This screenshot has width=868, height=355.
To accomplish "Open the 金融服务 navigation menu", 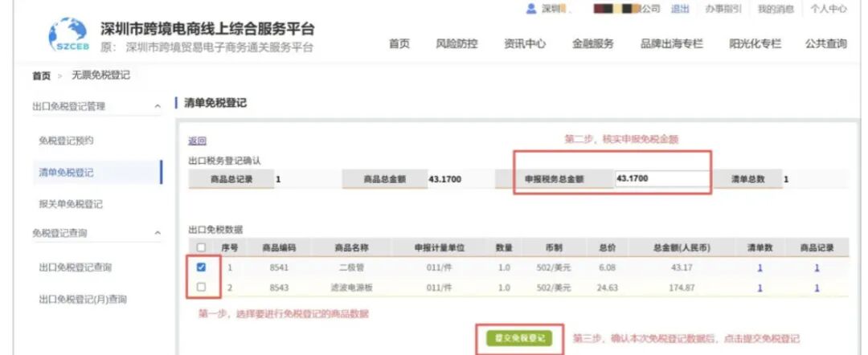I will click(592, 44).
